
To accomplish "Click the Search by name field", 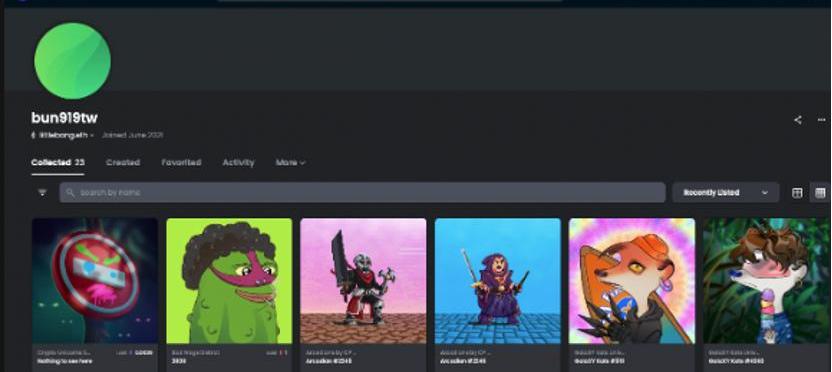I will [x=362, y=193].
